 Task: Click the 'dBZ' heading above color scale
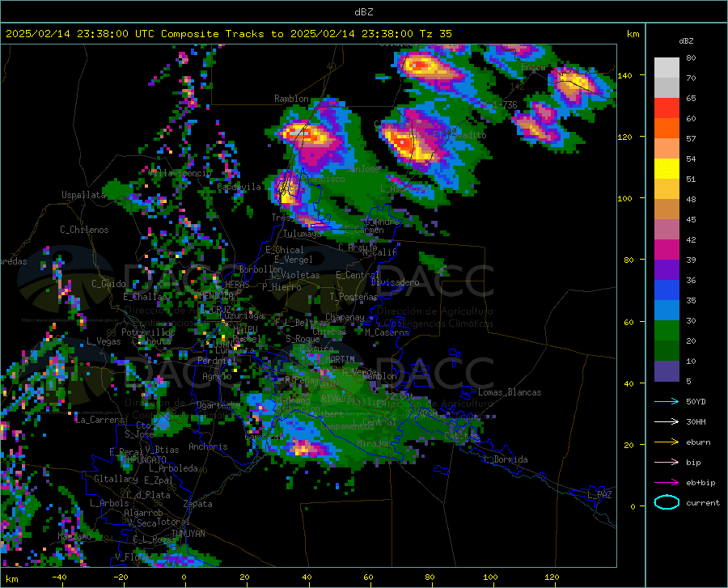pos(686,40)
